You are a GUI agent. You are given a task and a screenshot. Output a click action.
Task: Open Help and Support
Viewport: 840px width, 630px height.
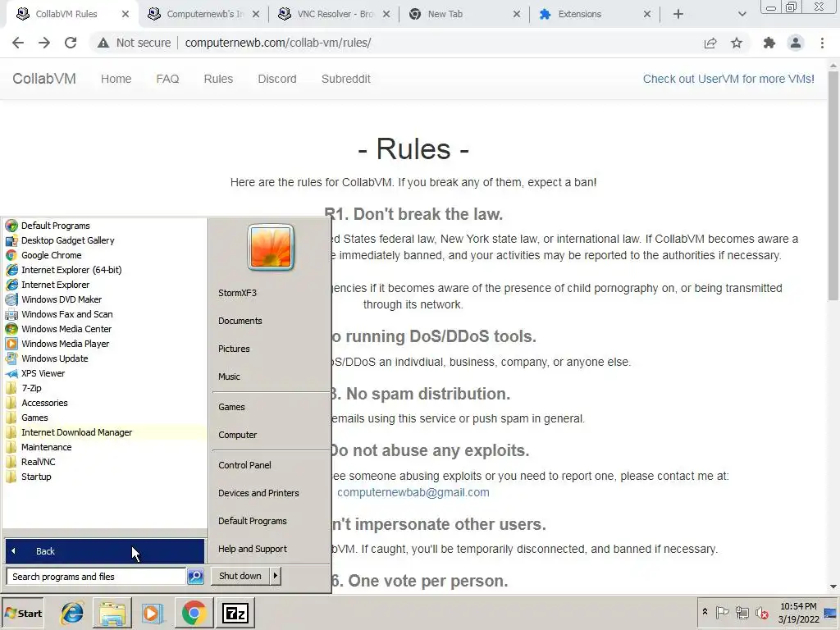pyautogui.click(x=253, y=549)
